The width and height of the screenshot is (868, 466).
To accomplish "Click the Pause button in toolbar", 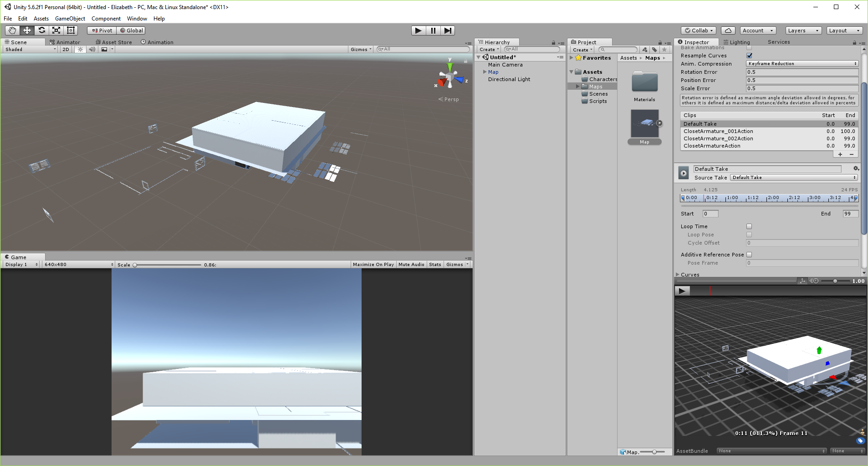I will pyautogui.click(x=433, y=31).
